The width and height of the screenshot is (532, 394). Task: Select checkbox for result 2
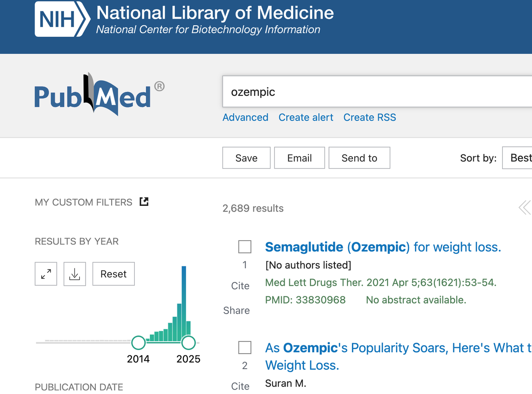[245, 348]
